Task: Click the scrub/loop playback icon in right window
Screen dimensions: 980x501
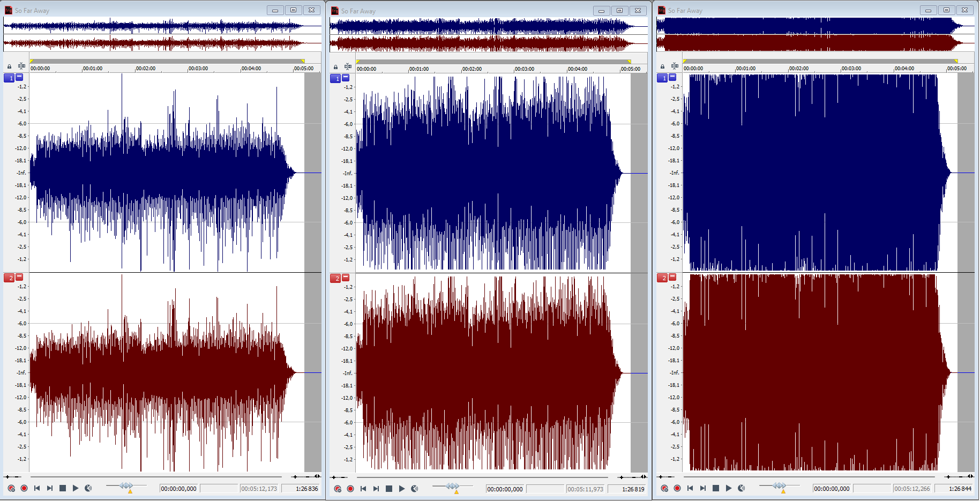Action: point(741,488)
